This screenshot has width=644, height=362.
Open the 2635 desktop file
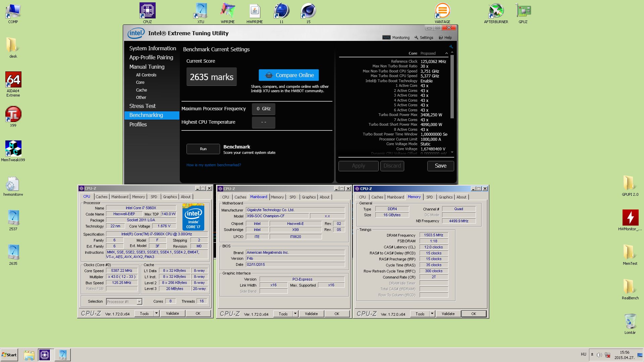(x=13, y=254)
